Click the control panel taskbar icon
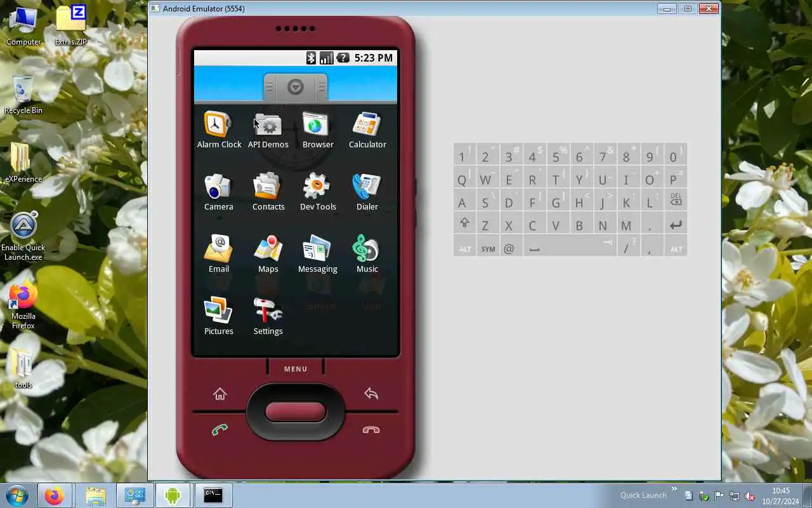 pos(134,495)
